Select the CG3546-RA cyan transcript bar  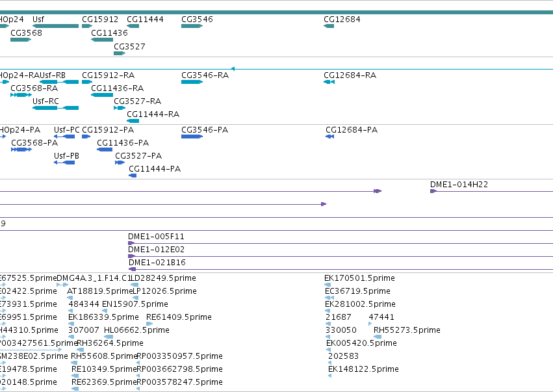192,82
